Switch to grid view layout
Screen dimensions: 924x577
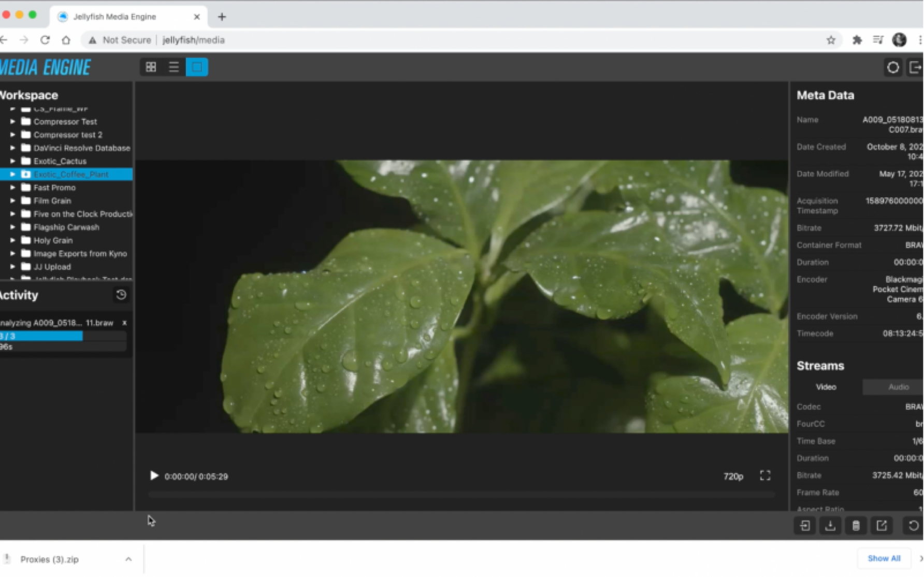[151, 67]
